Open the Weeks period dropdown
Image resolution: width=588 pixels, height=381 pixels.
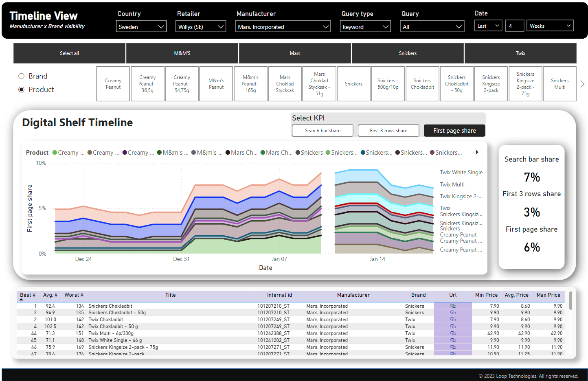point(550,26)
